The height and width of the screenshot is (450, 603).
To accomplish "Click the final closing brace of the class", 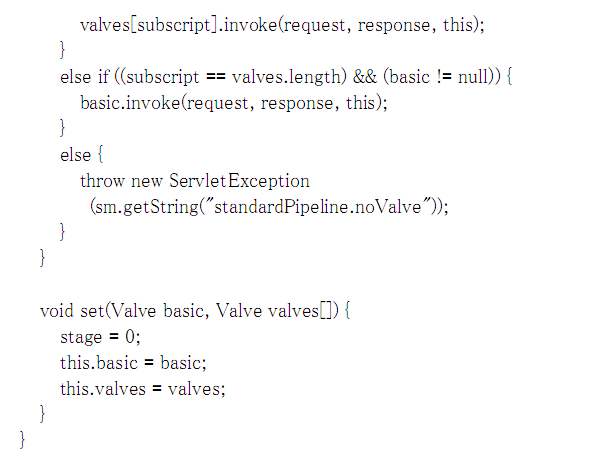I will point(22,440).
